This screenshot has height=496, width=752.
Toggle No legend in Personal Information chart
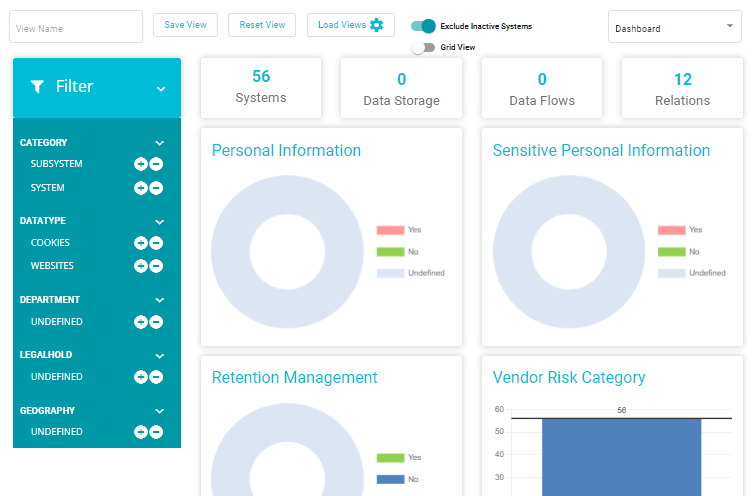[x=398, y=252]
